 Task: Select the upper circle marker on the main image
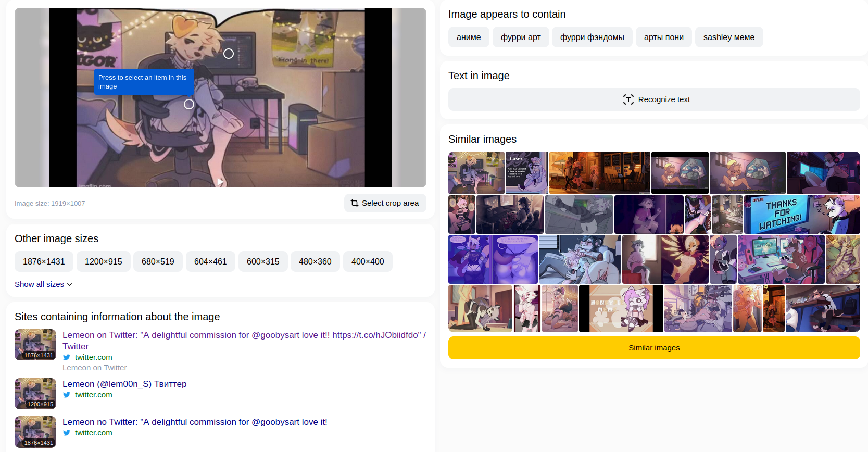[x=229, y=54]
